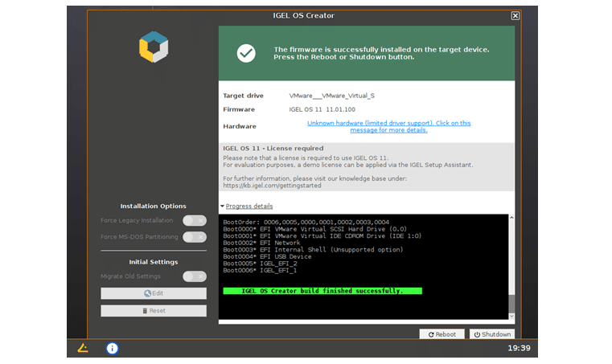Viewport: 612px width, 364px height.
Task: Click the Boot0002 EFI Network line
Action: [x=261, y=243]
